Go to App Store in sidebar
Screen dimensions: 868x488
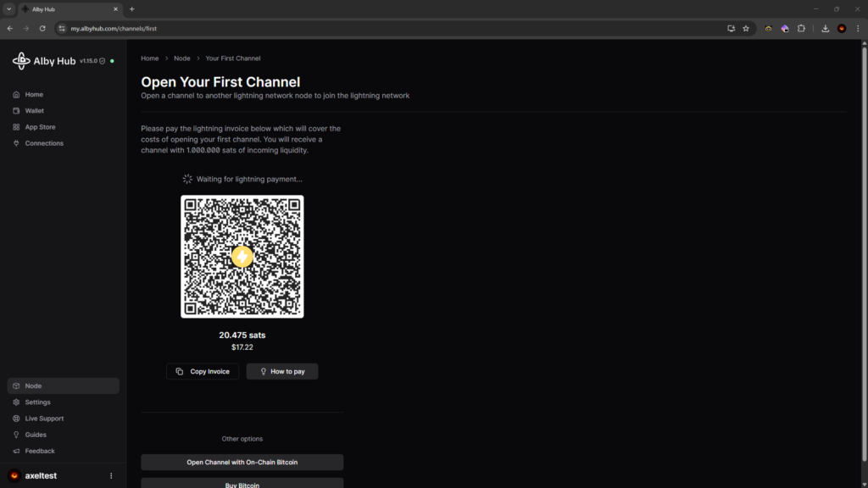coord(39,127)
